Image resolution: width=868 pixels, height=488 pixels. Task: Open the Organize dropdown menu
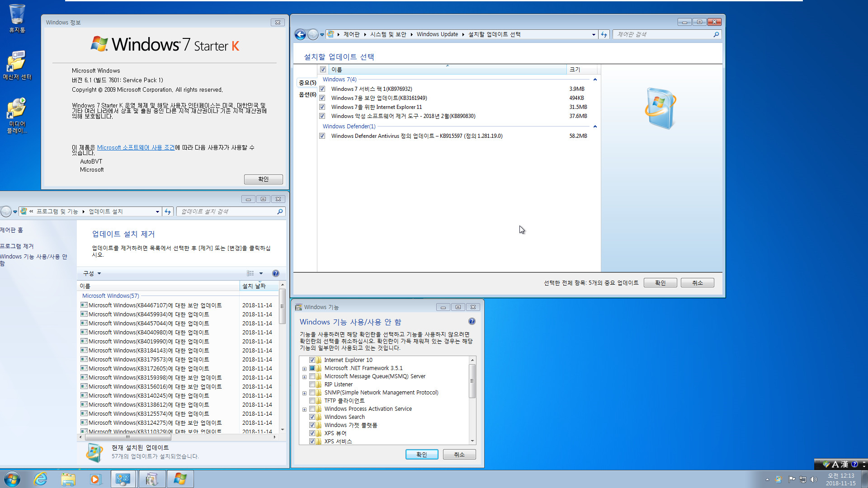tap(92, 273)
